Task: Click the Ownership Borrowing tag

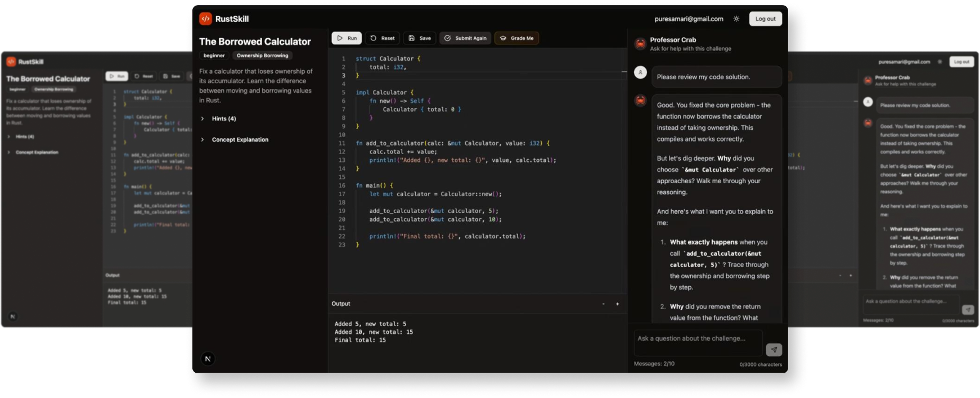Action: pyautogui.click(x=262, y=56)
